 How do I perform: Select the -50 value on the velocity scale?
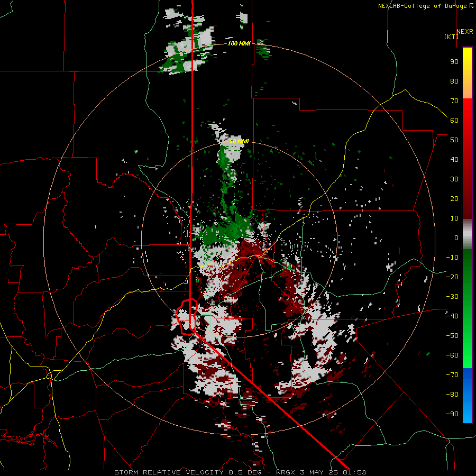click(452, 335)
